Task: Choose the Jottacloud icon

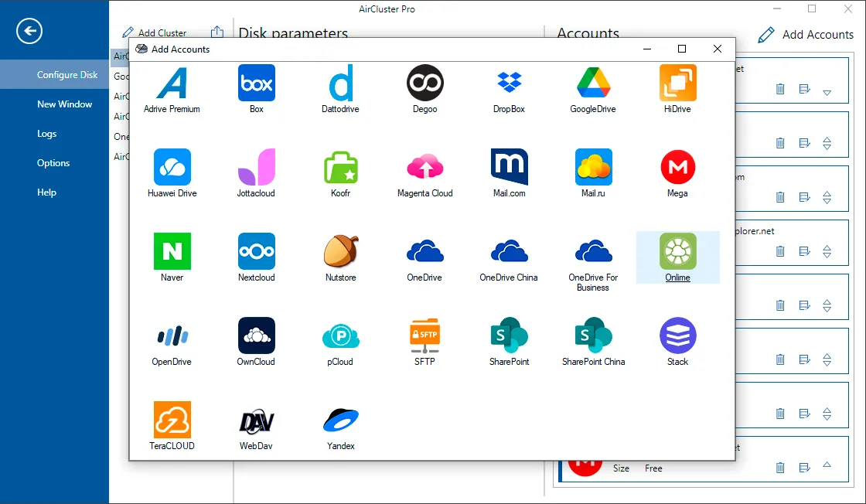Action: (256, 167)
